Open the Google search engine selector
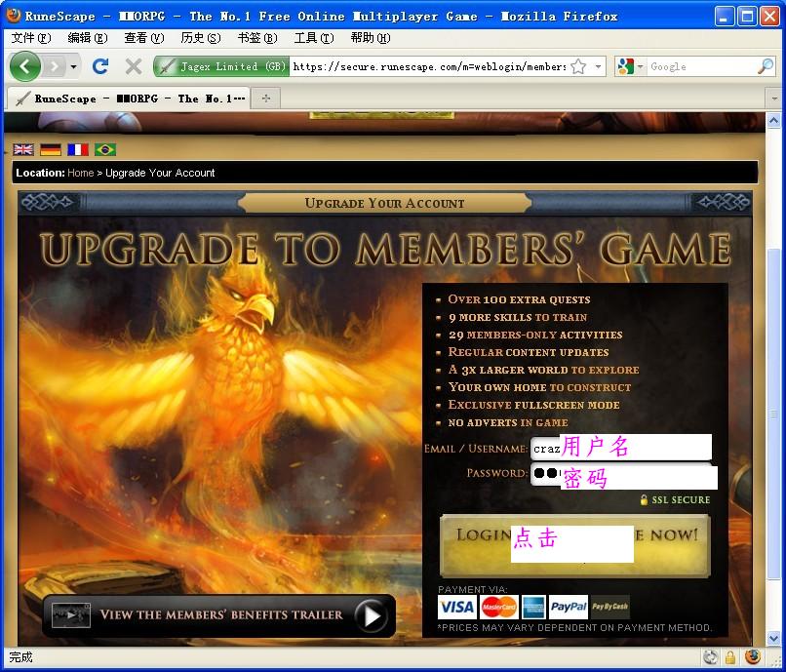 [630, 66]
